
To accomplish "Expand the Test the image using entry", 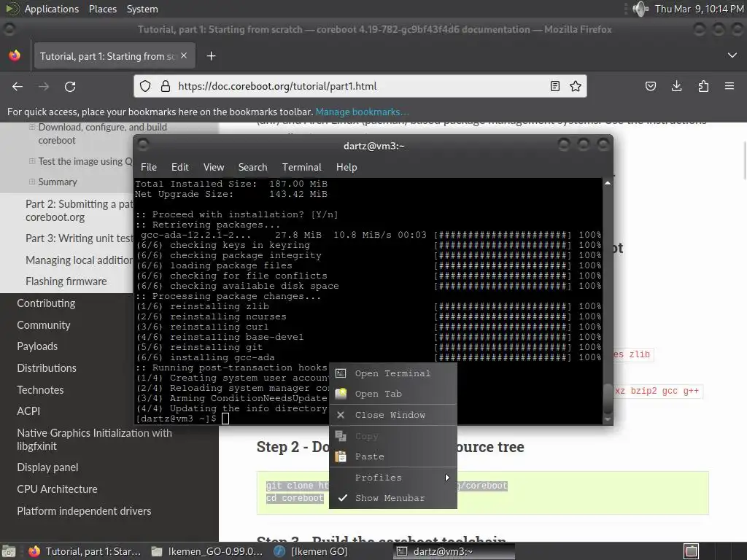I will coord(32,161).
